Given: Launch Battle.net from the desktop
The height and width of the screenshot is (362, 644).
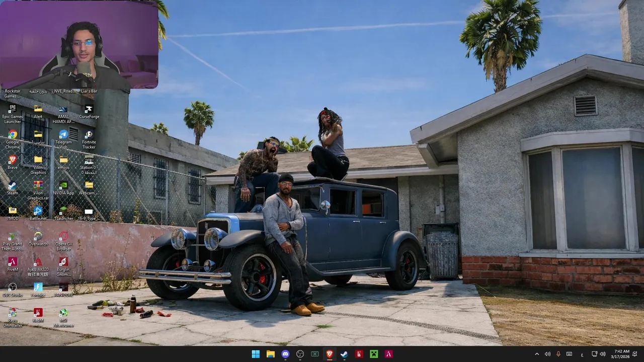Looking at the screenshot, I should (x=38, y=213).
